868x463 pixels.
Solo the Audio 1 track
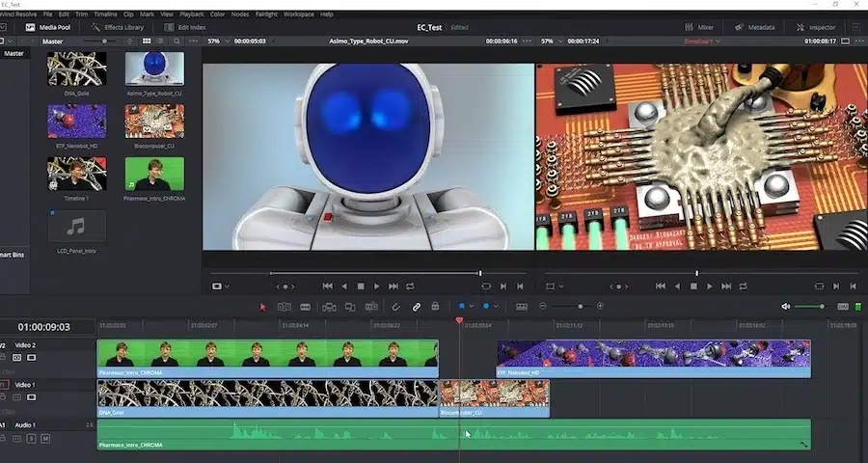coord(31,439)
